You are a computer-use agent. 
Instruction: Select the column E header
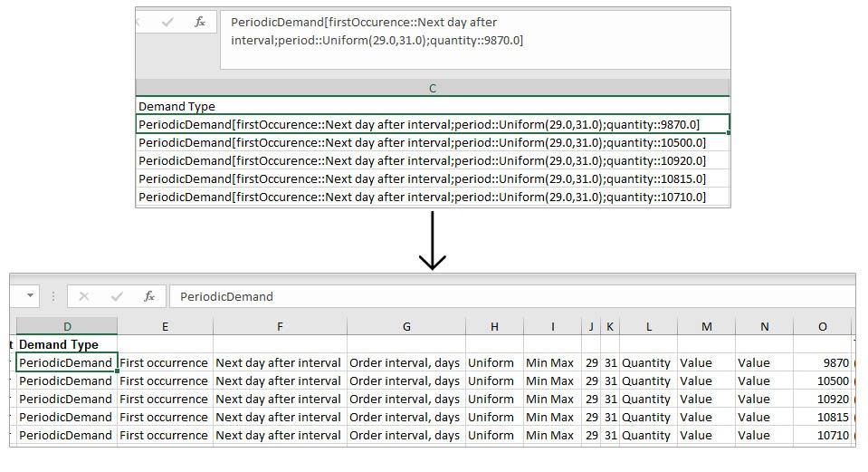[165, 327]
